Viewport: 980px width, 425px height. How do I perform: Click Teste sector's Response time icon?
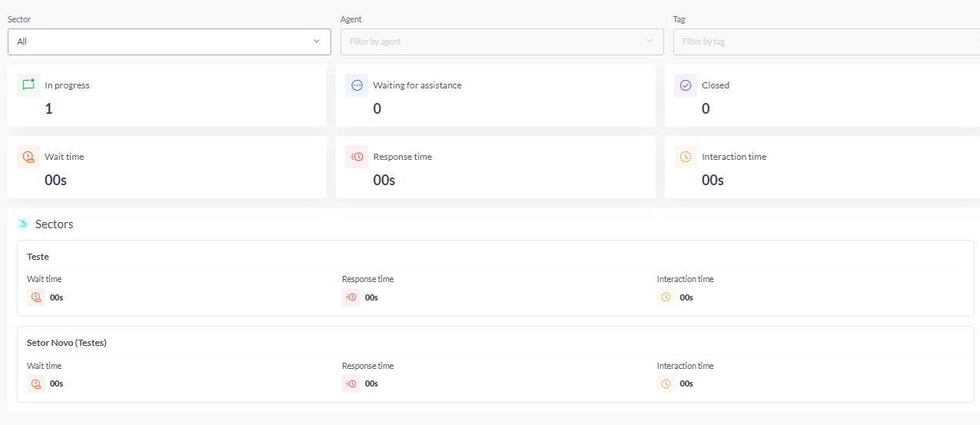point(351,297)
